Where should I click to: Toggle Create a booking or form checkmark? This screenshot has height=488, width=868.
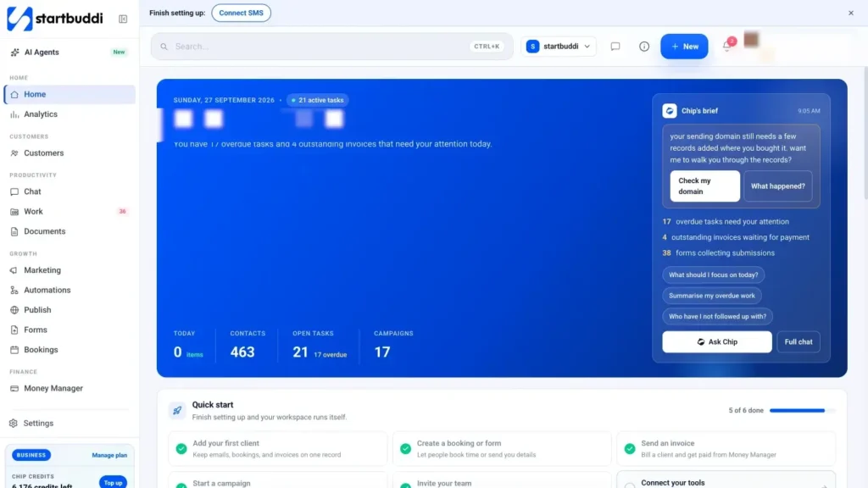406,449
